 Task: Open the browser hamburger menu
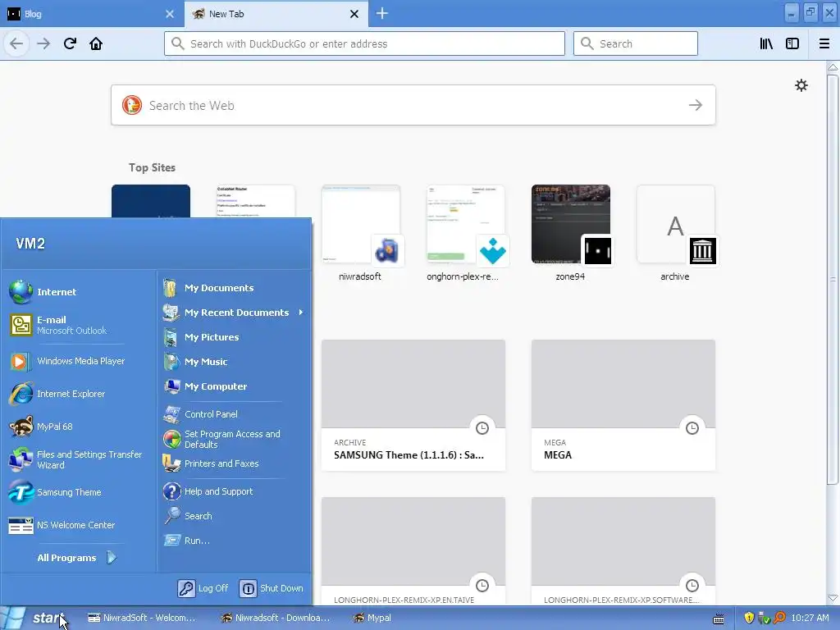click(824, 43)
